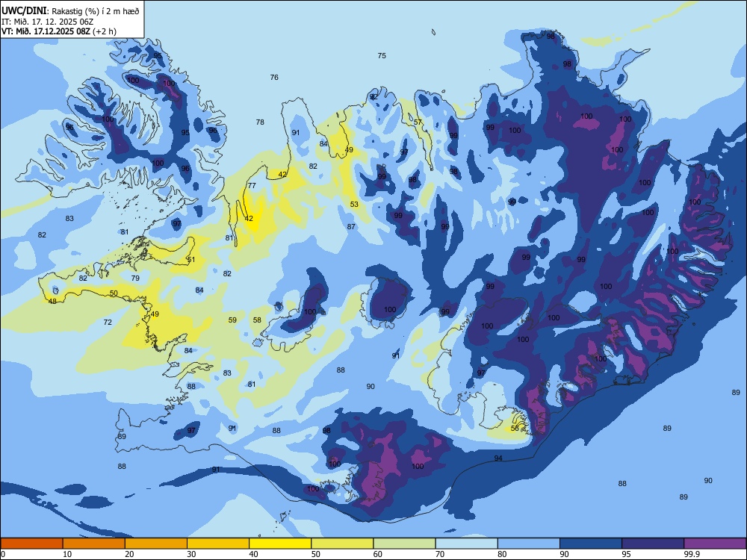Click the '92' value on the north coast
This screenshot has height=560, width=747.
click(373, 96)
